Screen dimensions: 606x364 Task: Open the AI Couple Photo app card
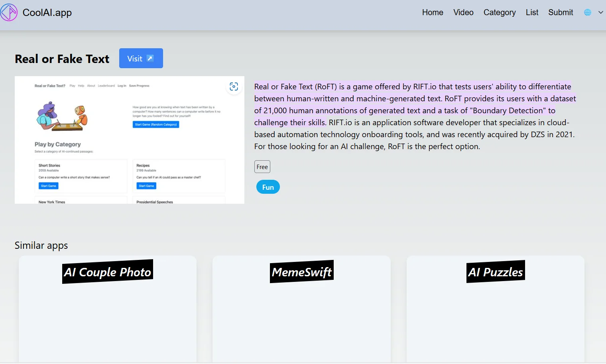tap(107, 309)
